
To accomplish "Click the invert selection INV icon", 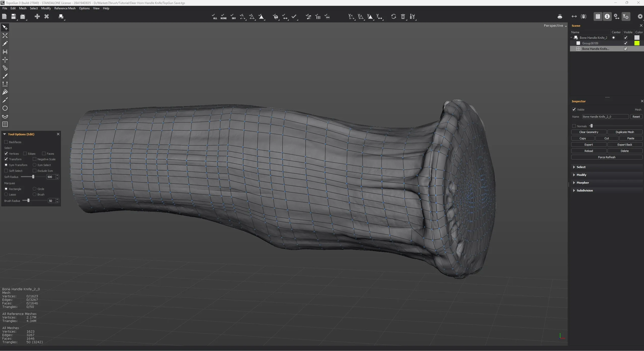I will click(x=233, y=17).
